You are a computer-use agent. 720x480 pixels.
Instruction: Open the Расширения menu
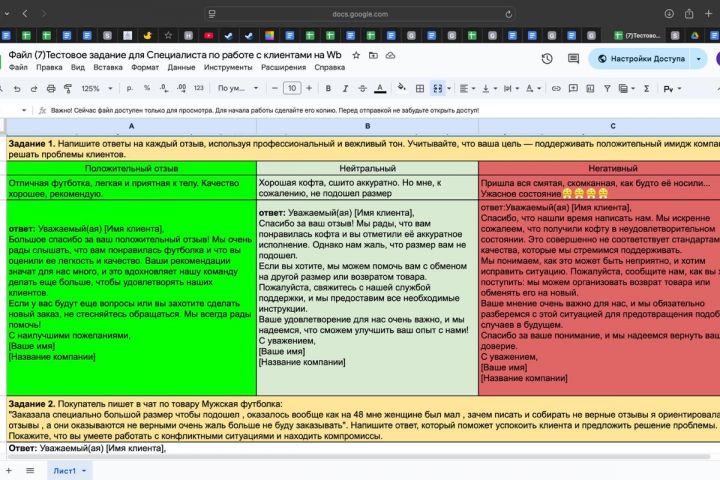283,68
